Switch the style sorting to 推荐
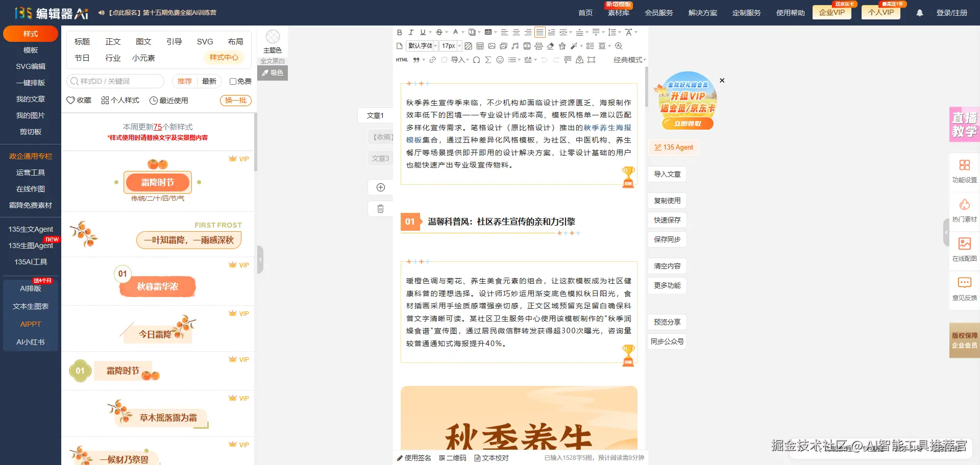This screenshot has height=465, width=980. [185, 81]
